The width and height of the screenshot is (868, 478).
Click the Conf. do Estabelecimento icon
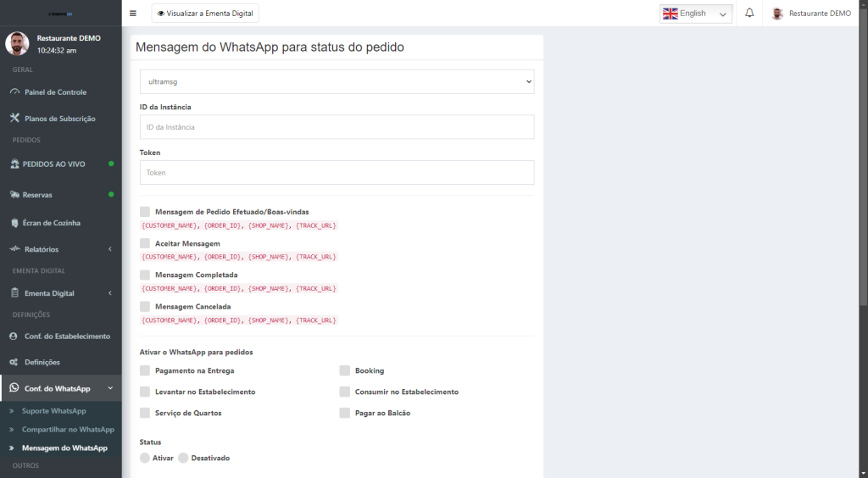tap(14, 336)
